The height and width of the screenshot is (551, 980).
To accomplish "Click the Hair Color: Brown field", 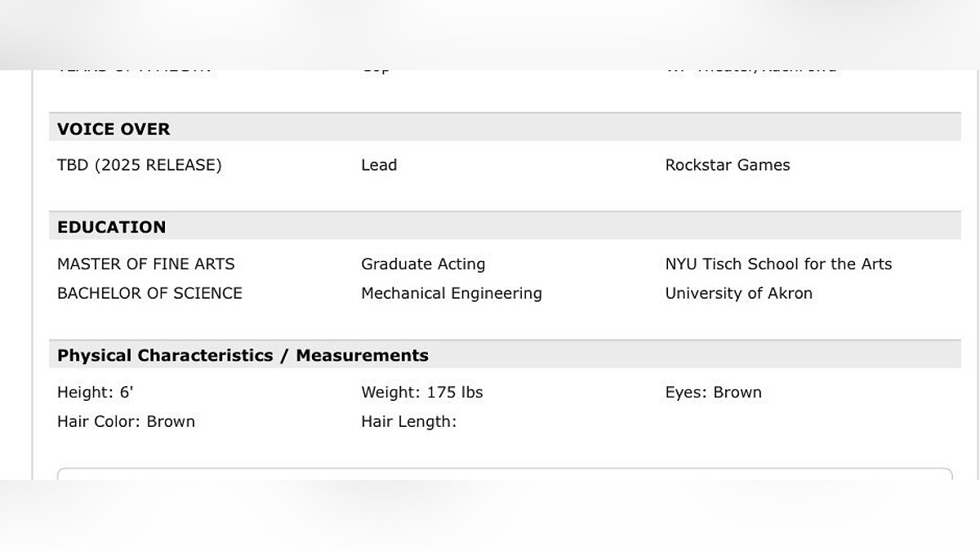I will click(126, 422).
